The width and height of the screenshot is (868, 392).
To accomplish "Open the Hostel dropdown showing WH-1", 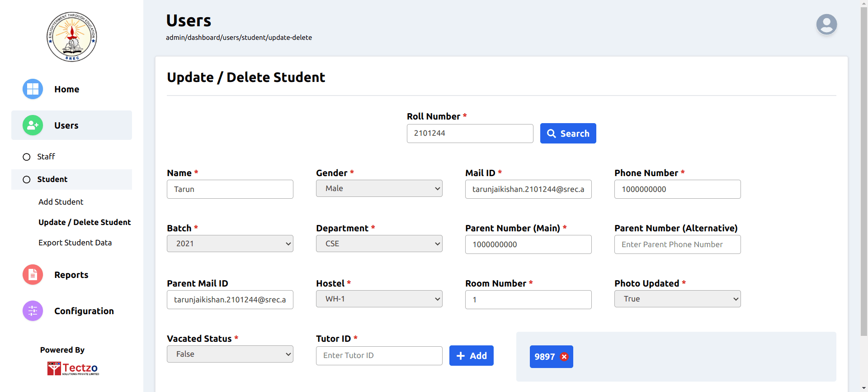I will coord(379,299).
